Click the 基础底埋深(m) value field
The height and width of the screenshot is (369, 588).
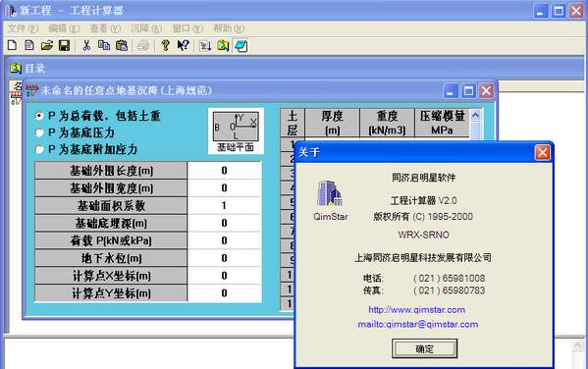224,223
